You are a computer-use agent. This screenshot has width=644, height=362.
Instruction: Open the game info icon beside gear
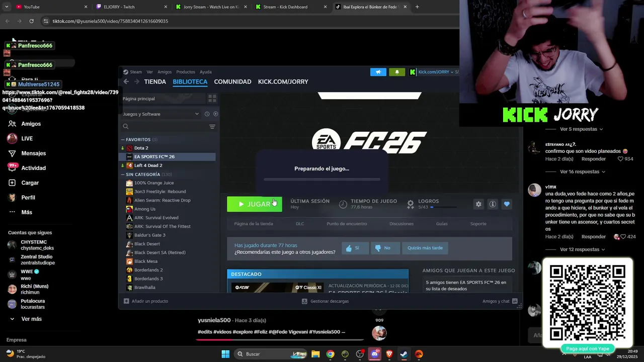(x=493, y=204)
